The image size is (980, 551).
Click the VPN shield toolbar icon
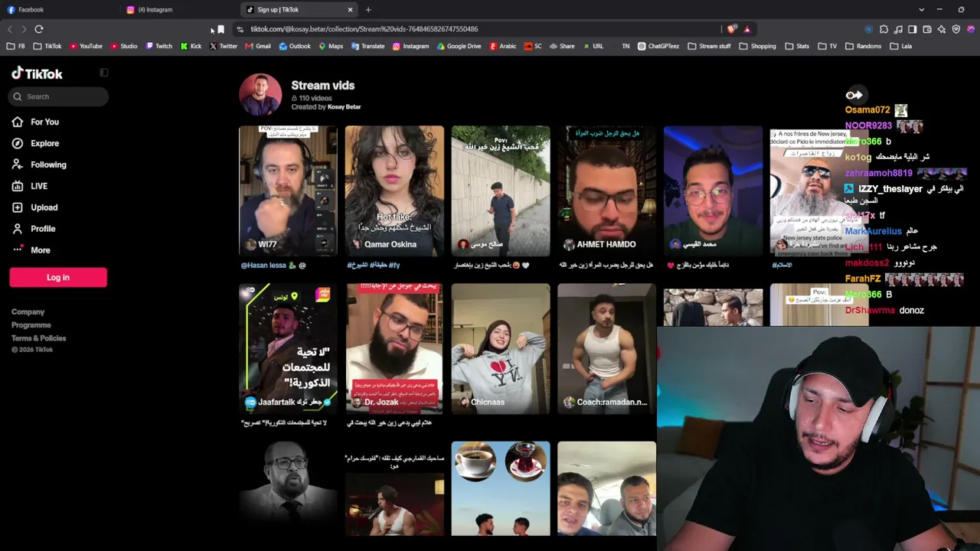(x=956, y=29)
